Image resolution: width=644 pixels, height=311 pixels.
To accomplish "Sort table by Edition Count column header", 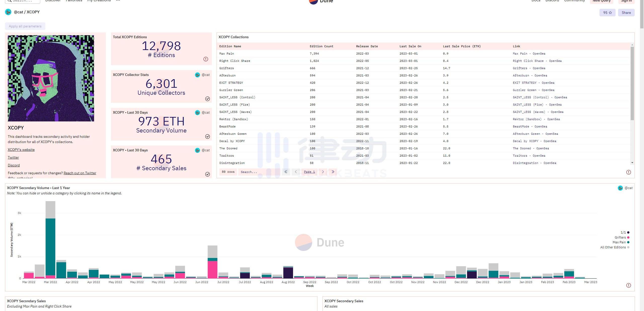I will (321, 46).
